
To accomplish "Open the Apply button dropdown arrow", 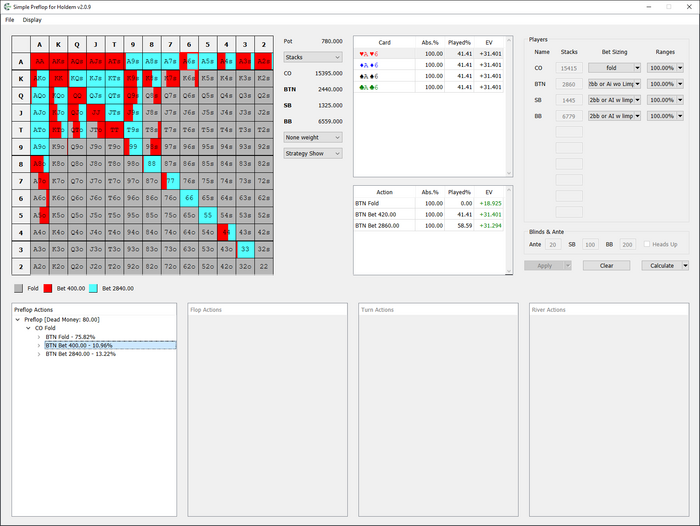I will click(x=567, y=266).
